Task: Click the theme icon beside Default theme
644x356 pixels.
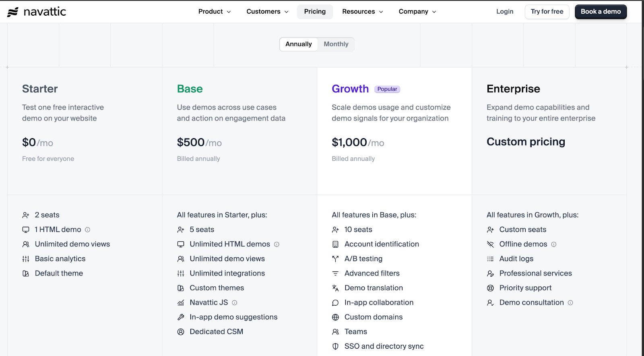Action: point(26,273)
